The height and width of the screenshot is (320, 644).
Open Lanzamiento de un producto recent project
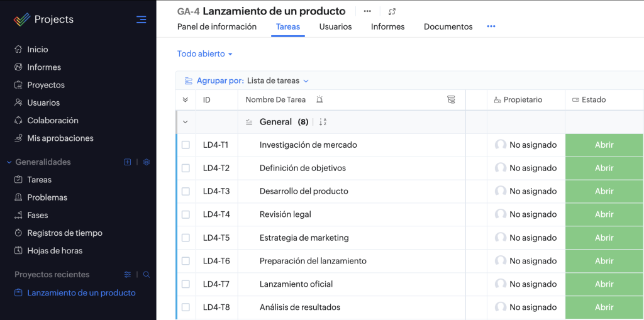click(x=81, y=293)
